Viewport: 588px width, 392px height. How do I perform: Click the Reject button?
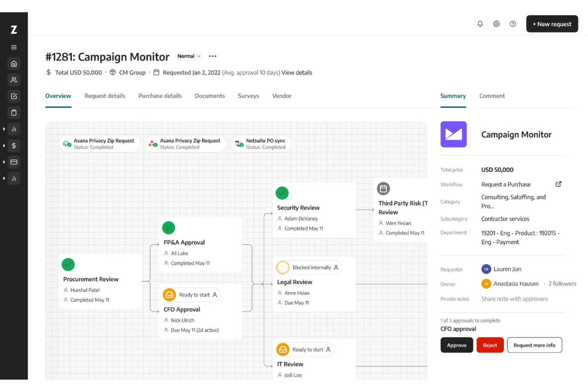point(490,345)
